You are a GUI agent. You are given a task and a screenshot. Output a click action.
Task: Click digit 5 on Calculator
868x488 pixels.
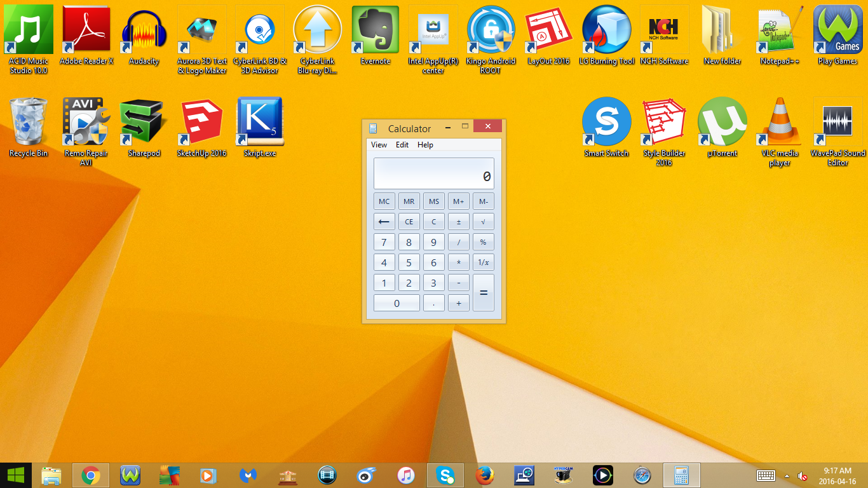click(x=409, y=262)
